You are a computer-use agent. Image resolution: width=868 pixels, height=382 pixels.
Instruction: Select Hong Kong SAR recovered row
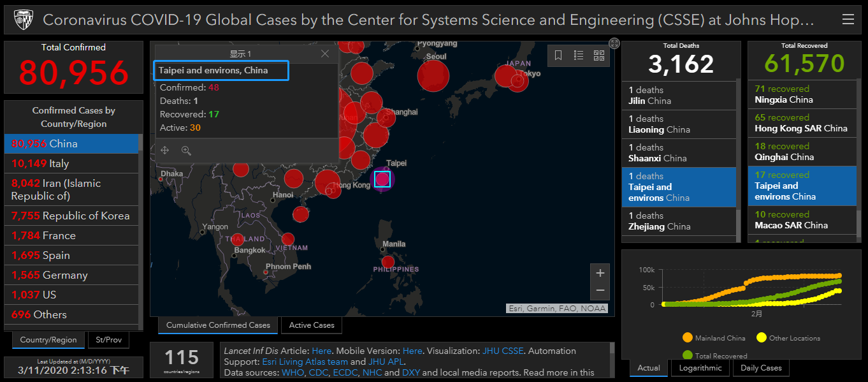point(802,123)
